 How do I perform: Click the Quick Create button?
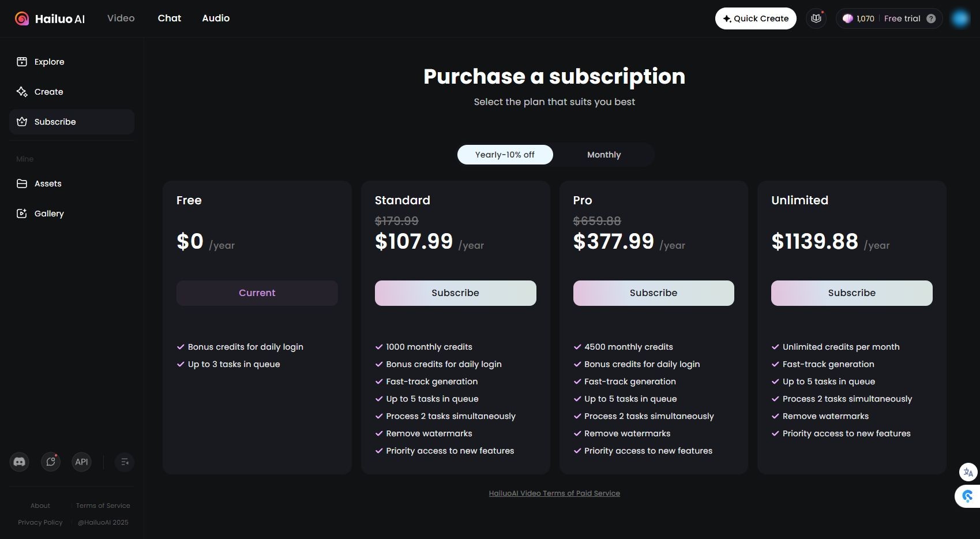click(x=756, y=18)
